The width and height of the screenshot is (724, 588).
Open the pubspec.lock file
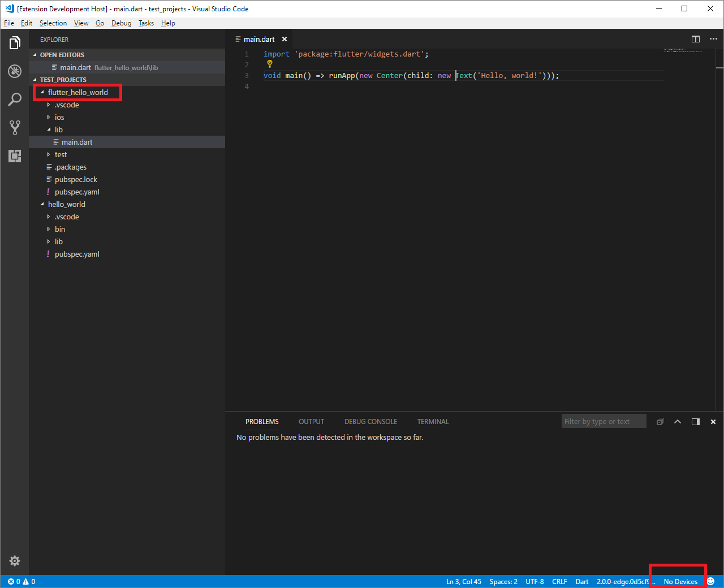click(x=127, y=179)
